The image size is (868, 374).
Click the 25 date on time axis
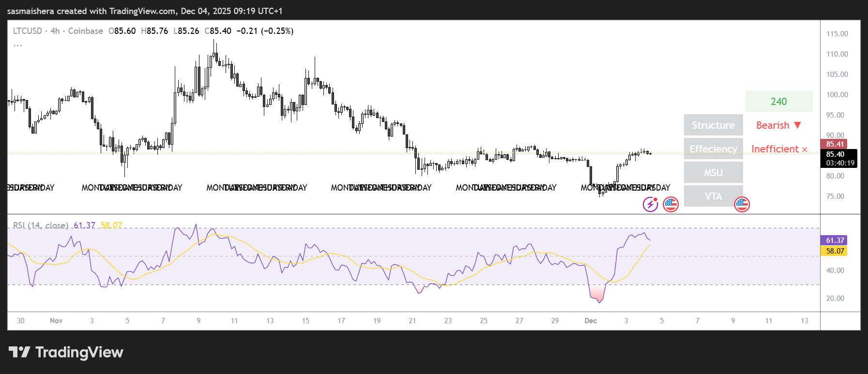484,321
